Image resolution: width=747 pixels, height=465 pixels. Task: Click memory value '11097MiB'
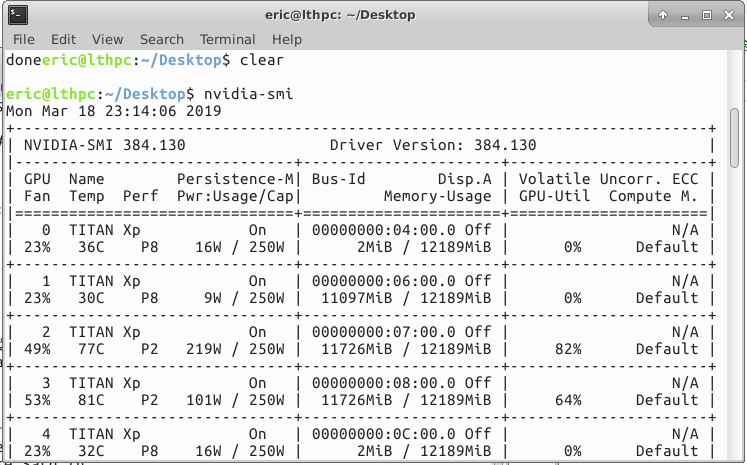357,298
